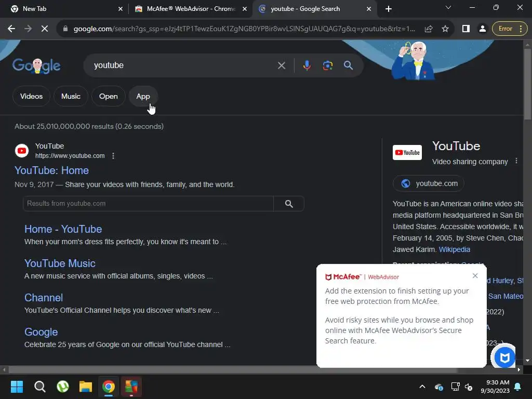Open a new browser tab
Image resolution: width=532 pixels, height=399 pixels.
389,9
